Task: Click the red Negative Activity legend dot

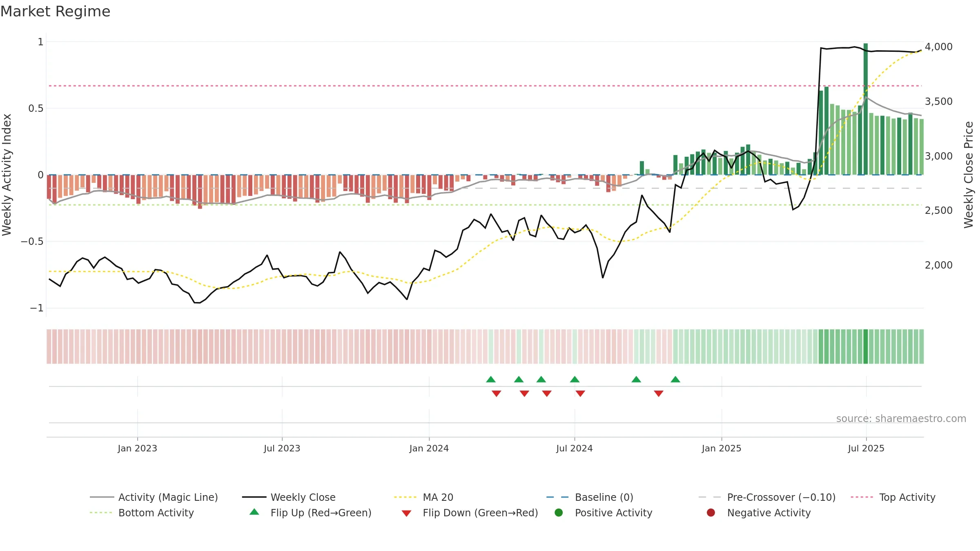Action: (x=711, y=512)
